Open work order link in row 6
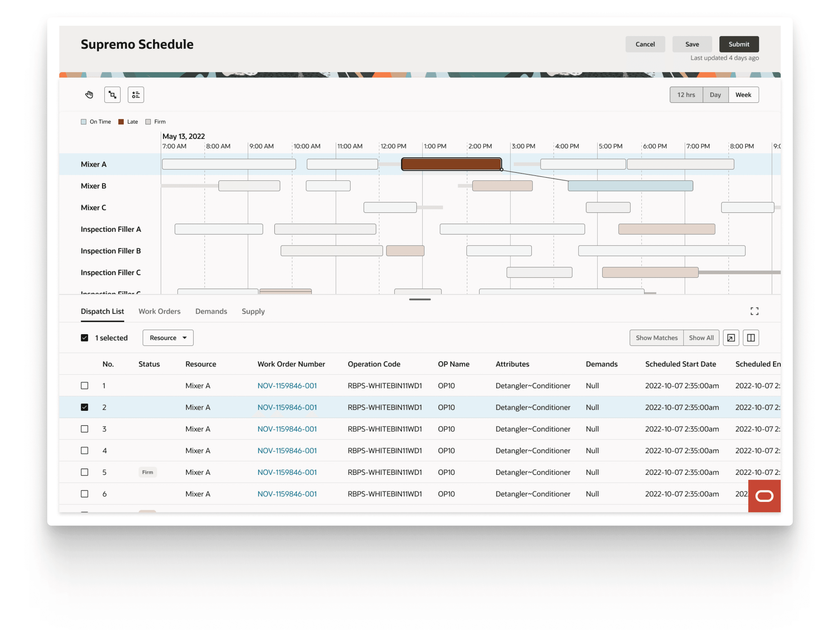 tap(287, 494)
